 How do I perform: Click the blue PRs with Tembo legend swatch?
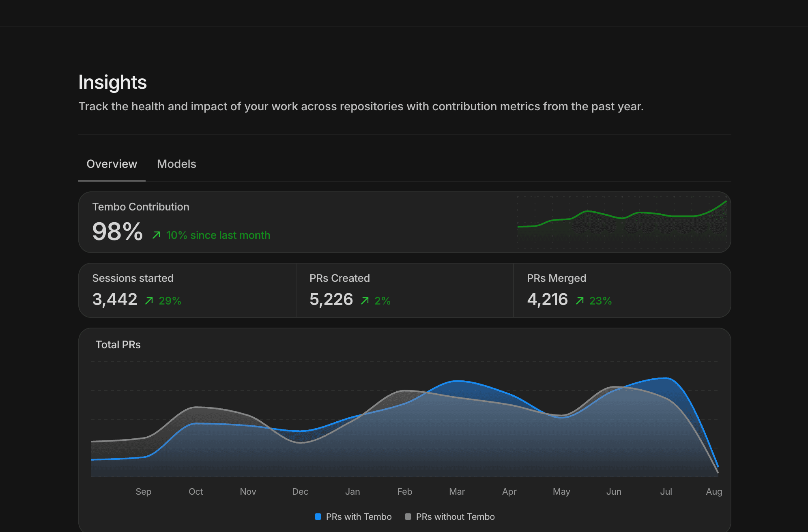pyautogui.click(x=318, y=517)
